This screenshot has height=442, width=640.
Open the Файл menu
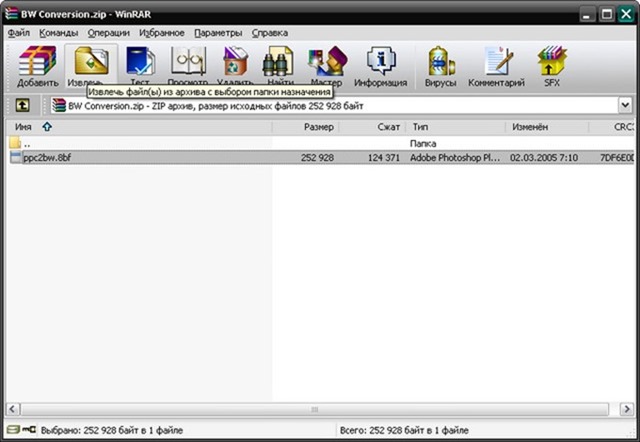coord(18,33)
